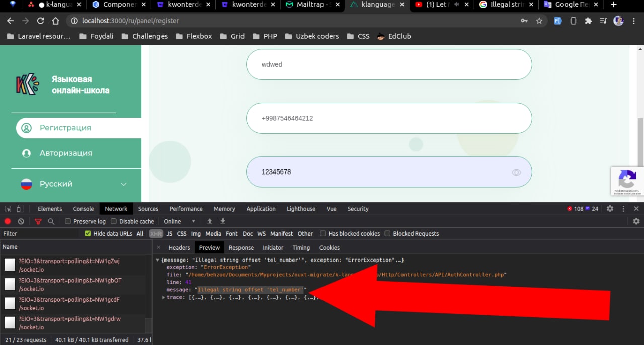This screenshot has width=644, height=345.
Task: Go back in browser history
Action: pyautogui.click(x=11, y=21)
